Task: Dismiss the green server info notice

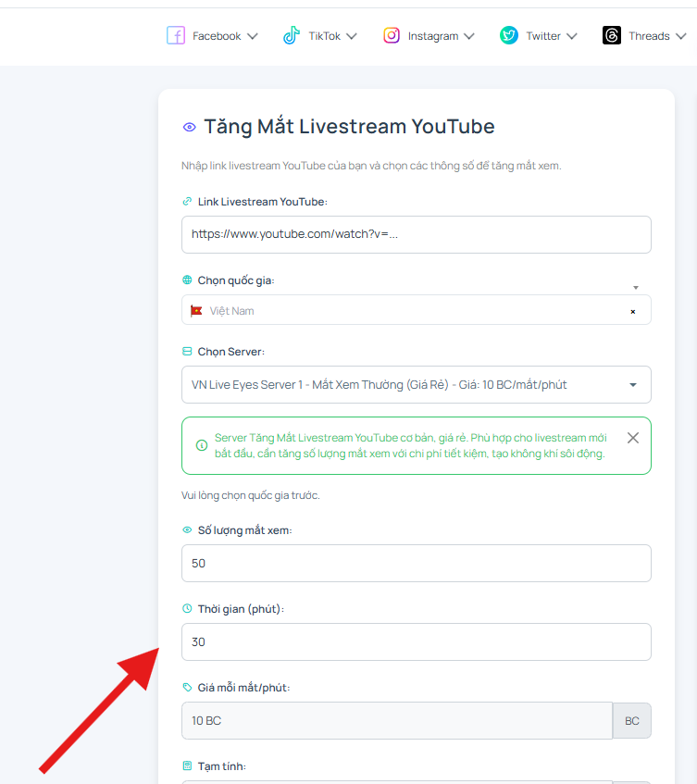Action: 633,438
